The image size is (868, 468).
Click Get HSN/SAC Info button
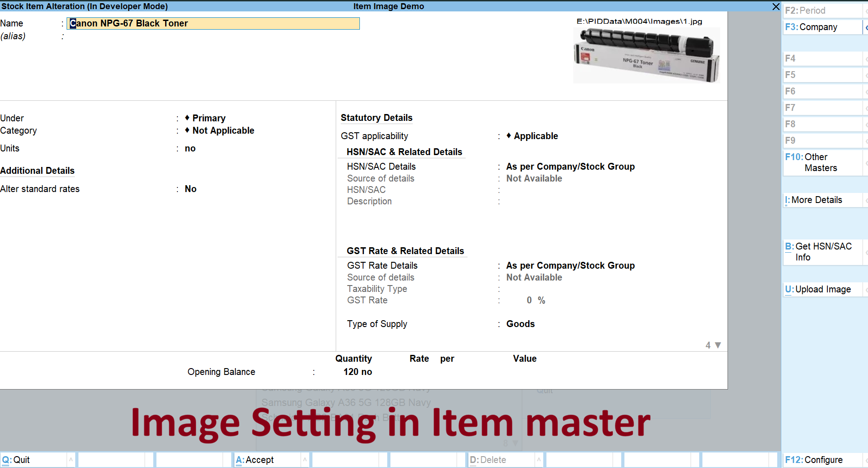(822, 252)
